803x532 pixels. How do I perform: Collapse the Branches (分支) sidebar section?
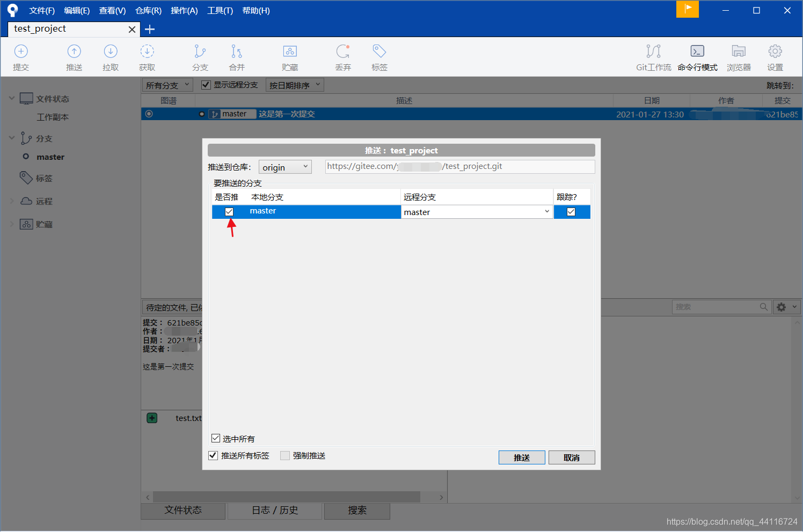pyautogui.click(x=12, y=138)
